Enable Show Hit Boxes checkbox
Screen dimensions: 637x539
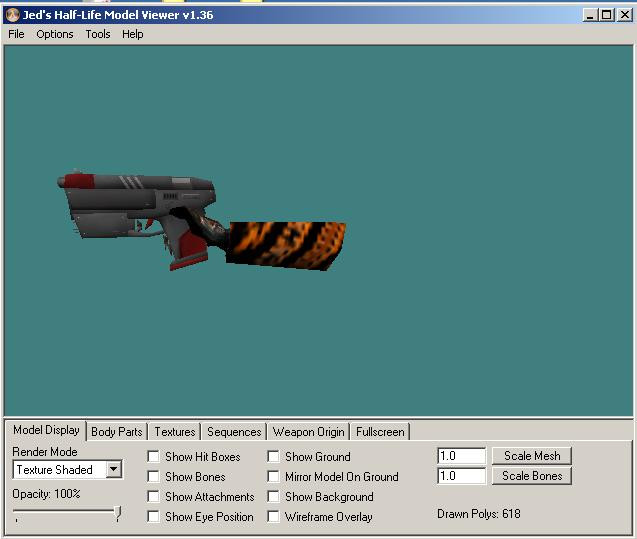[x=153, y=456]
